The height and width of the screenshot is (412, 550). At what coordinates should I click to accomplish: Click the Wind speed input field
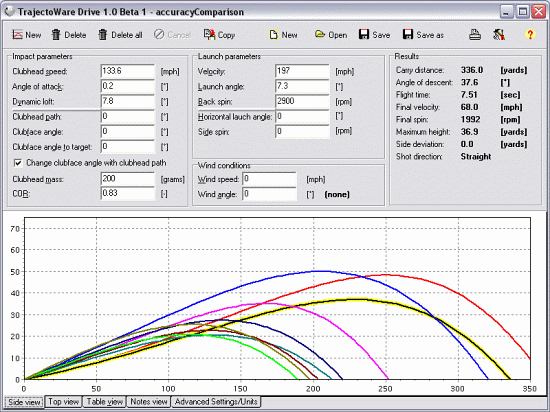[x=269, y=179]
